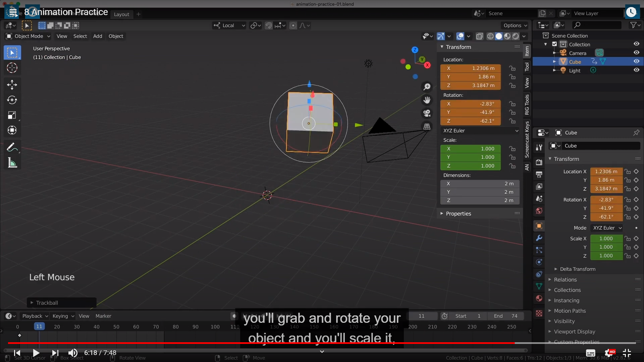Select the Measure tool

pos(12,163)
